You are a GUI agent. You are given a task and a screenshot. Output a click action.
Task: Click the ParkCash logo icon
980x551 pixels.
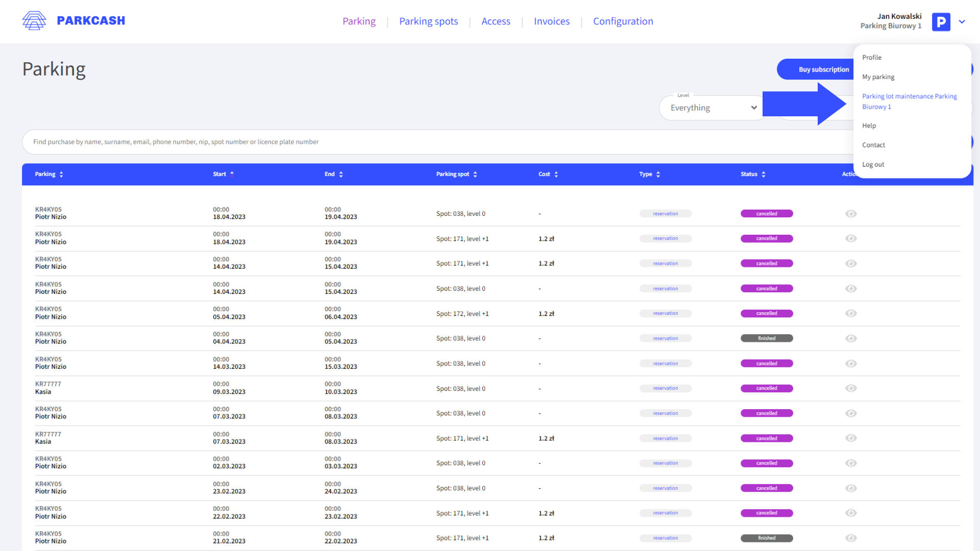[x=34, y=21]
